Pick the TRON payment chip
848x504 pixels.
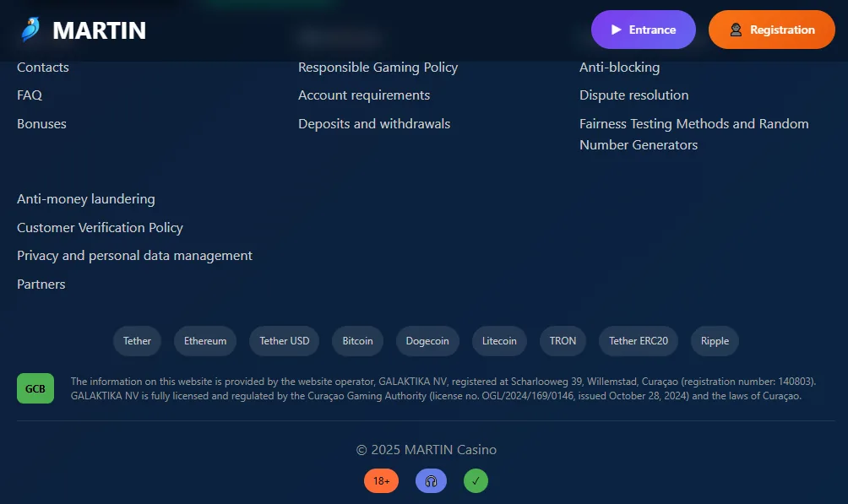(x=563, y=341)
